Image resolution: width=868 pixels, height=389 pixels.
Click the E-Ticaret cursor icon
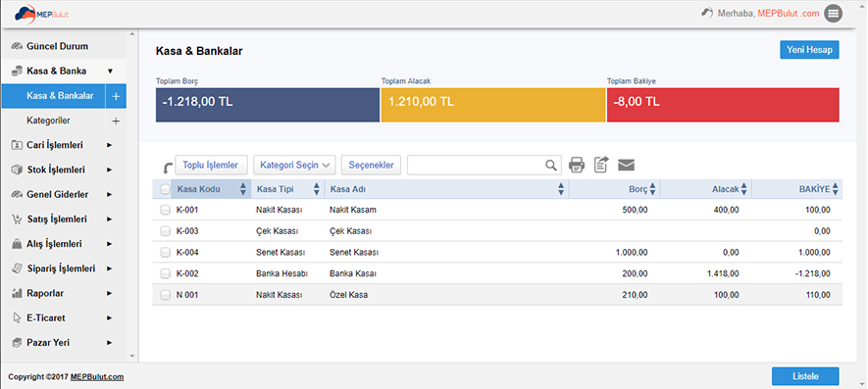click(17, 317)
